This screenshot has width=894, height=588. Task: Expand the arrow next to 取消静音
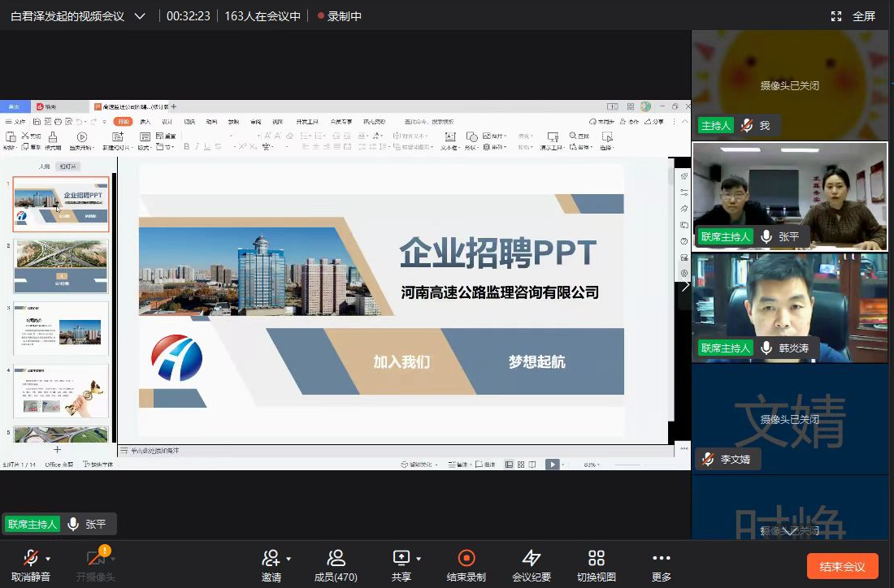(49, 559)
